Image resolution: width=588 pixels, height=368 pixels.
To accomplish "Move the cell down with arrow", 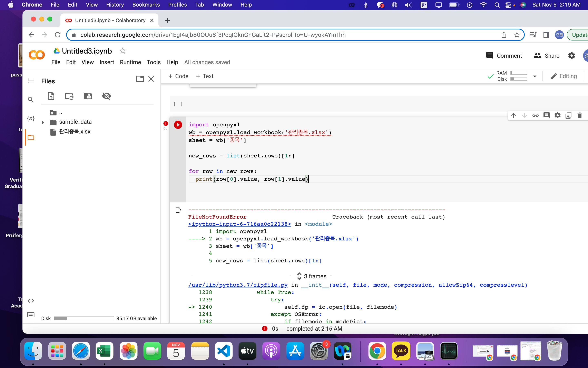I will [524, 115].
